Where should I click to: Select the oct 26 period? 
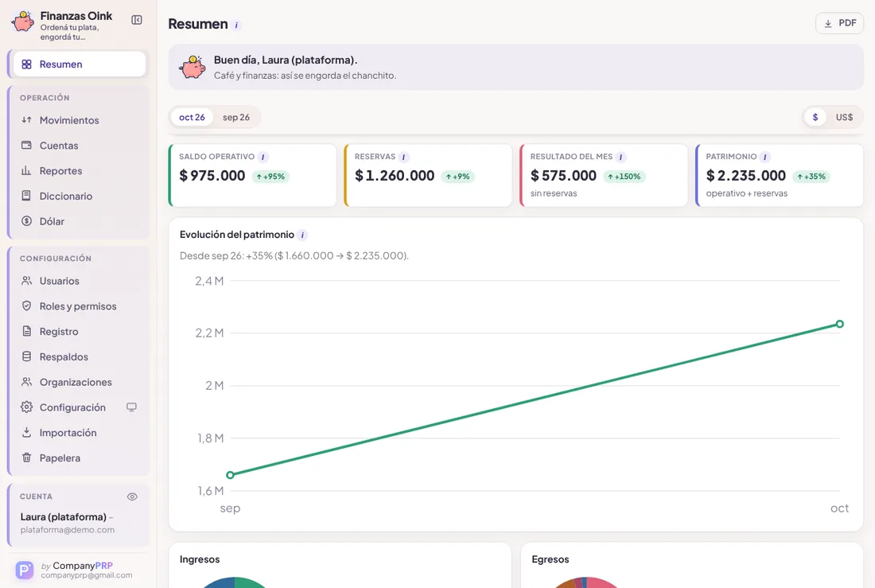pyautogui.click(x=192, y=117)
